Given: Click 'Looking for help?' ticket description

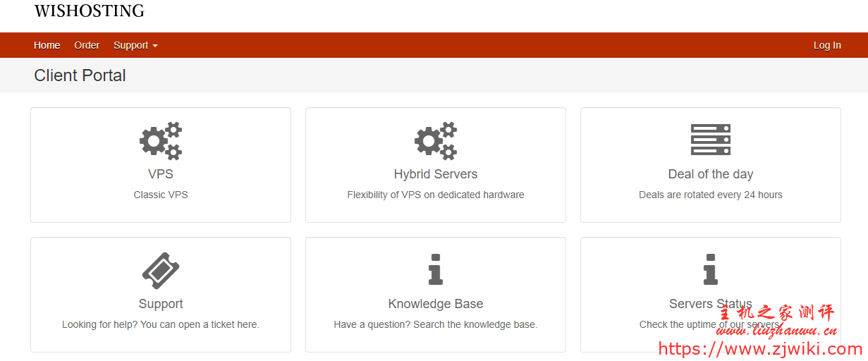Looking at the screenshot, I should [x=161, y=324].
